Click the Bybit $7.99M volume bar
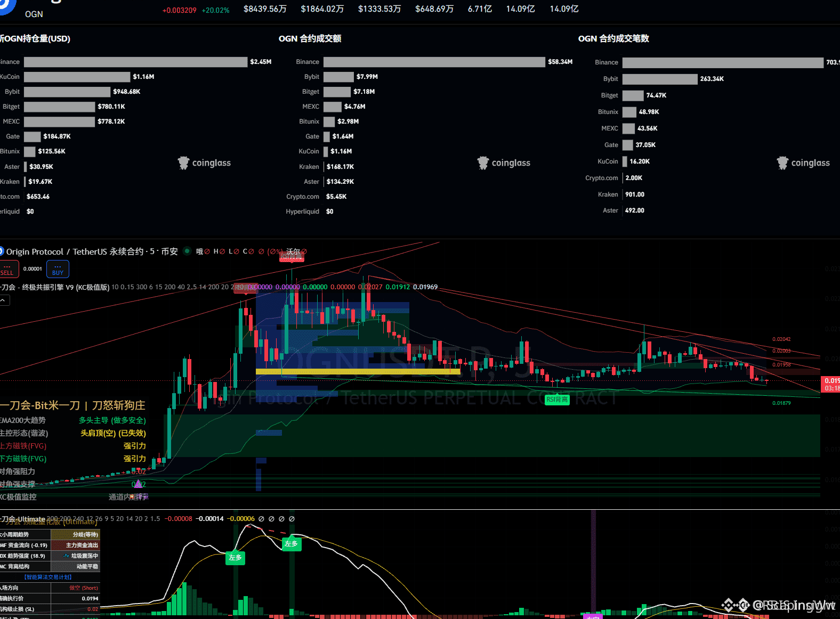 [x=339, y=77]
